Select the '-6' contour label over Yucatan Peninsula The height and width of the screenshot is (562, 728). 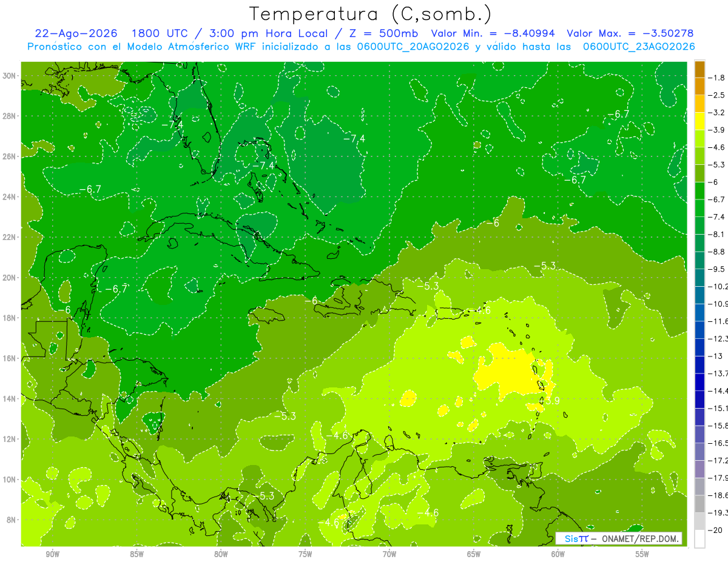click(65, 310)
